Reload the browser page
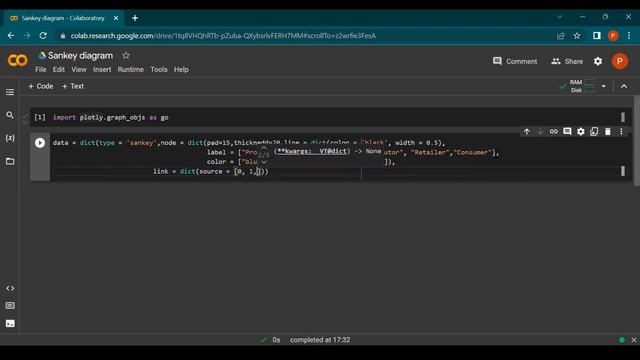640x360 pixels. tap(43, 36)
